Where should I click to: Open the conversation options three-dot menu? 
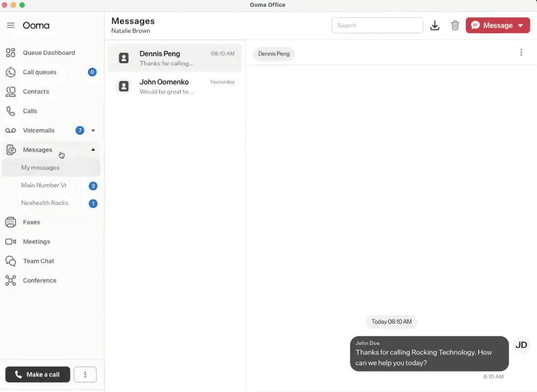(x=521, y=52)
